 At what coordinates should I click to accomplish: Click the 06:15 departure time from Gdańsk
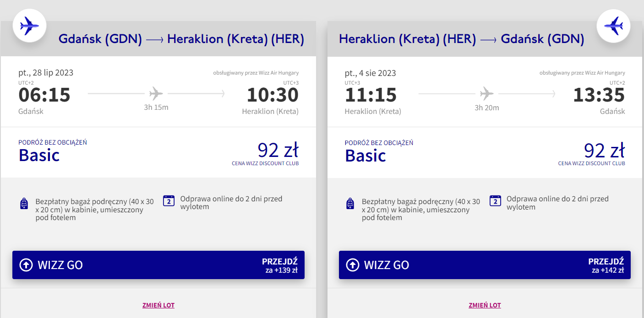click(44, 95)
